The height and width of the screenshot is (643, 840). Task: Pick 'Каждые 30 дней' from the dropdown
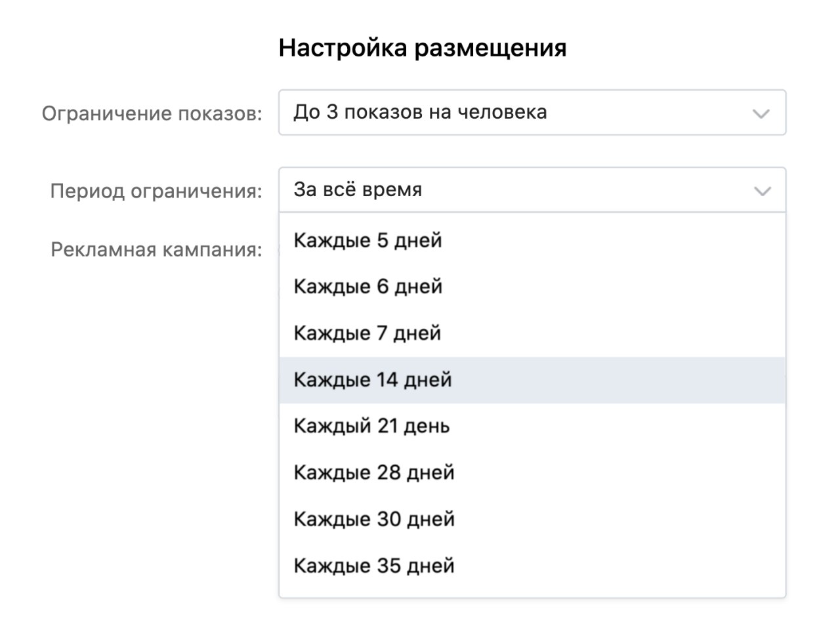pos(532,520)
